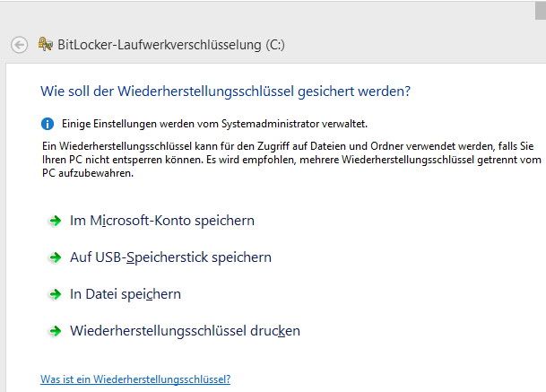The width and height of the screenshot is (546, 392).
Task: Click green arrow beside 'Im Microsoft-Konto speichern'
Action: (56, 221)
